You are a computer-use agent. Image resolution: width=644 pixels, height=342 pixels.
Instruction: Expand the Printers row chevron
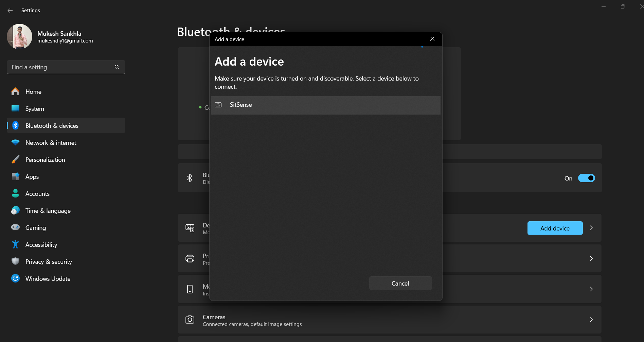coord(591,258)
